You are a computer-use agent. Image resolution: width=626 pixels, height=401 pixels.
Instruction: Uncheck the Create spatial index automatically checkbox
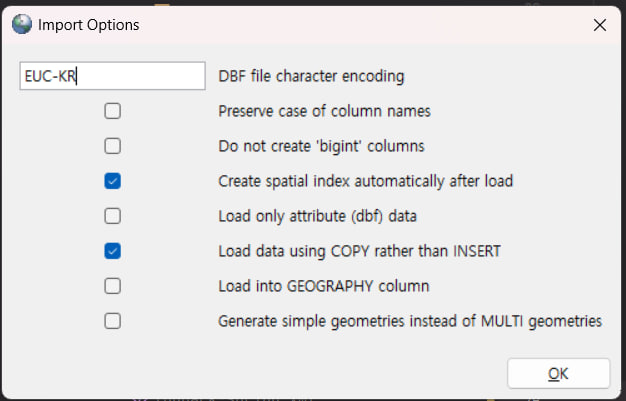click(113, 181)
